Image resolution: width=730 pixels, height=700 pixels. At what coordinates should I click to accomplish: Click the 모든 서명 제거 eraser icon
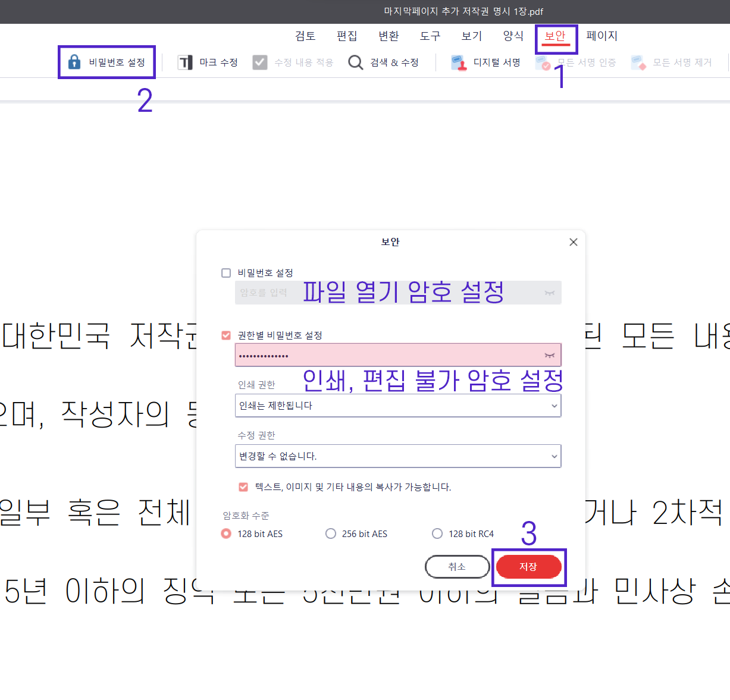638,62
